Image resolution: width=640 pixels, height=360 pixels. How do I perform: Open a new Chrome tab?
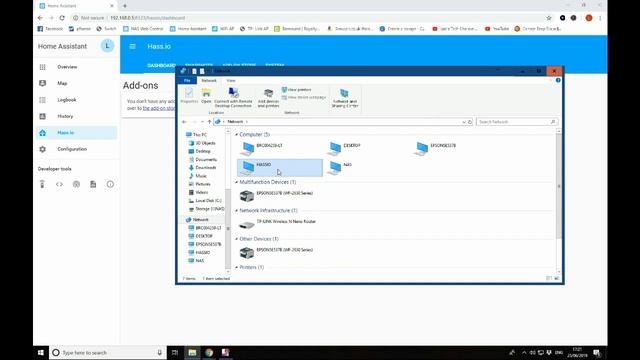point(125,6)
